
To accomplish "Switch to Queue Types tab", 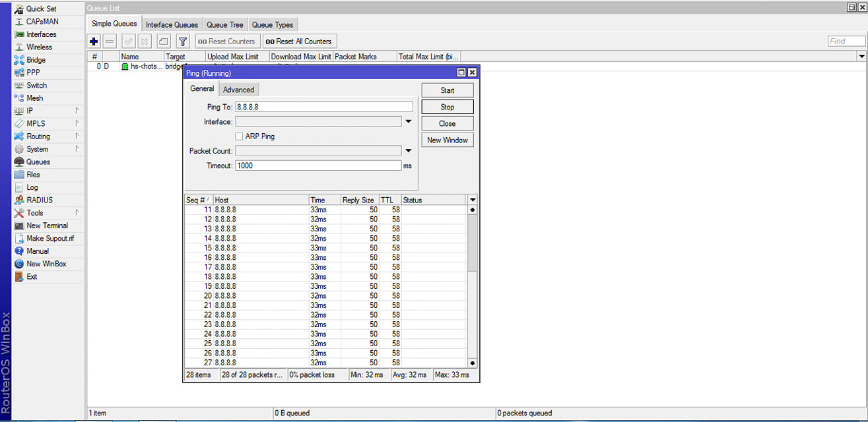I will [x=273, y=25].
